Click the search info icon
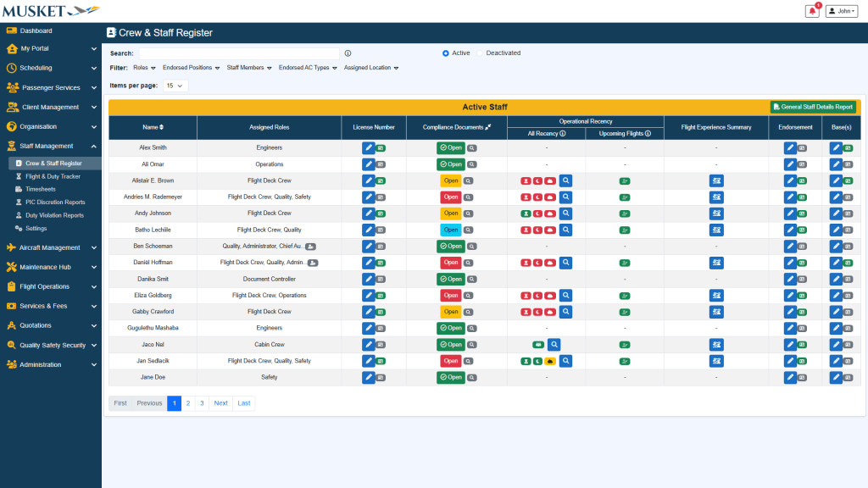 [x=348, y=53]
